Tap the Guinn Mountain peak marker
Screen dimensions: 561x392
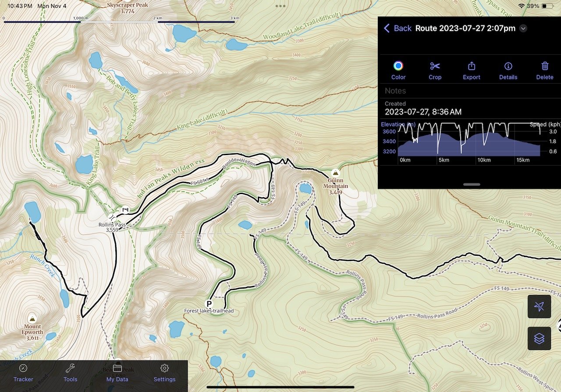(335, 173)
